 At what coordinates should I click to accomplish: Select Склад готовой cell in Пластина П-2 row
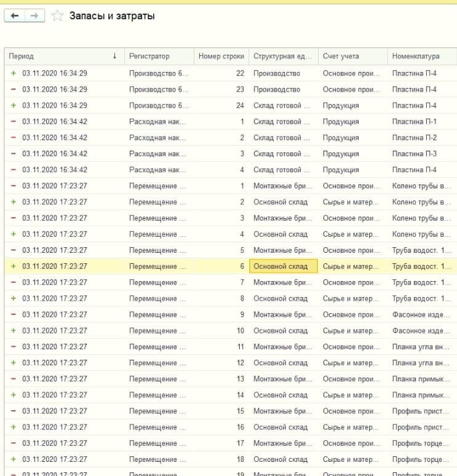284,138
